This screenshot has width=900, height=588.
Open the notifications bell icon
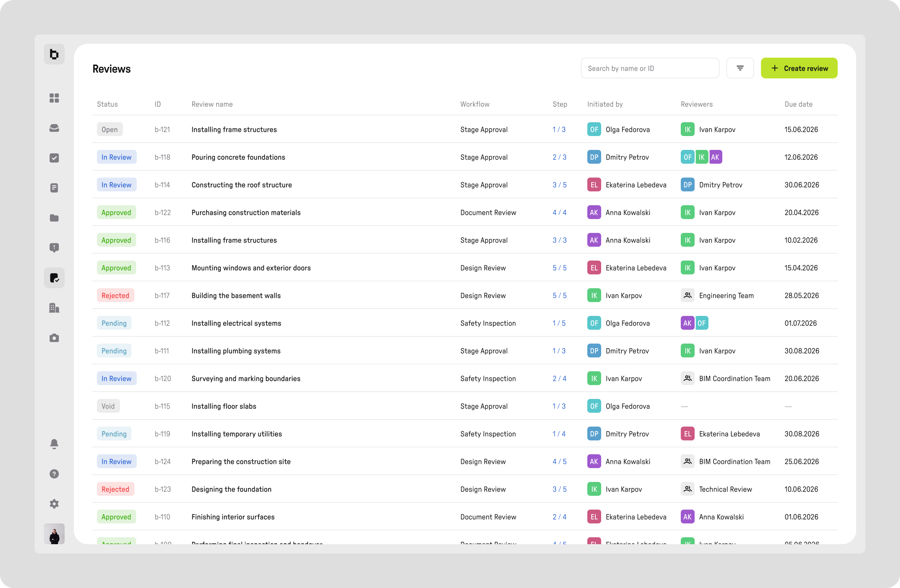(54, 444)
